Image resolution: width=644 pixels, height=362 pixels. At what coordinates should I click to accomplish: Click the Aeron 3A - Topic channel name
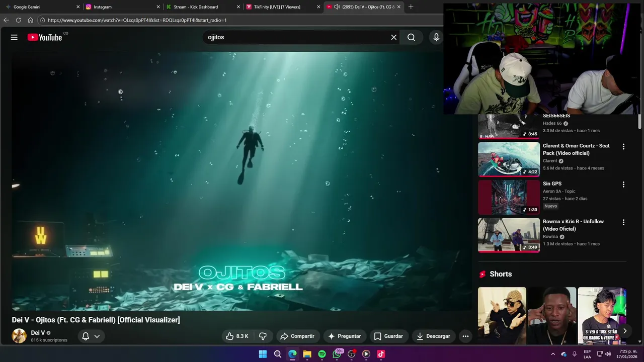click(559, 191)
